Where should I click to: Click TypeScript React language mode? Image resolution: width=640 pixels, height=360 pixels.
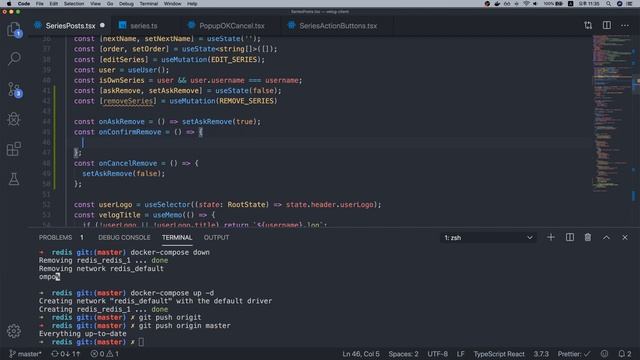pyautogui.click(x=499, y=354)
